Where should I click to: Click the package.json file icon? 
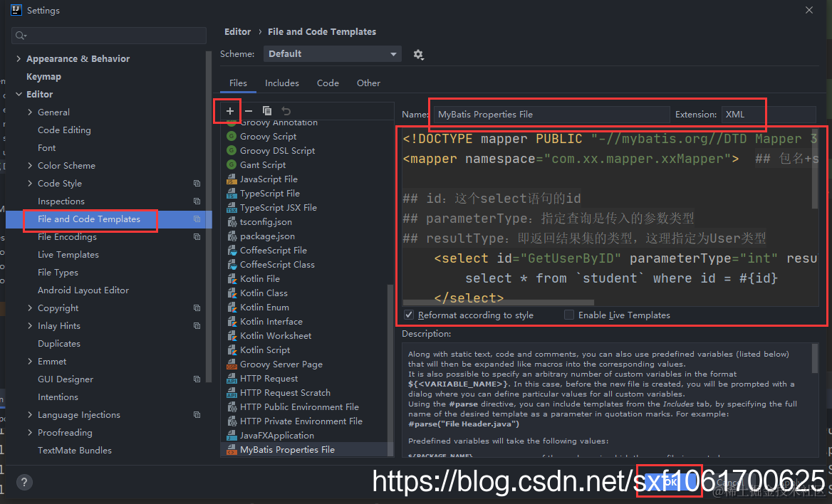coord(232,236)
